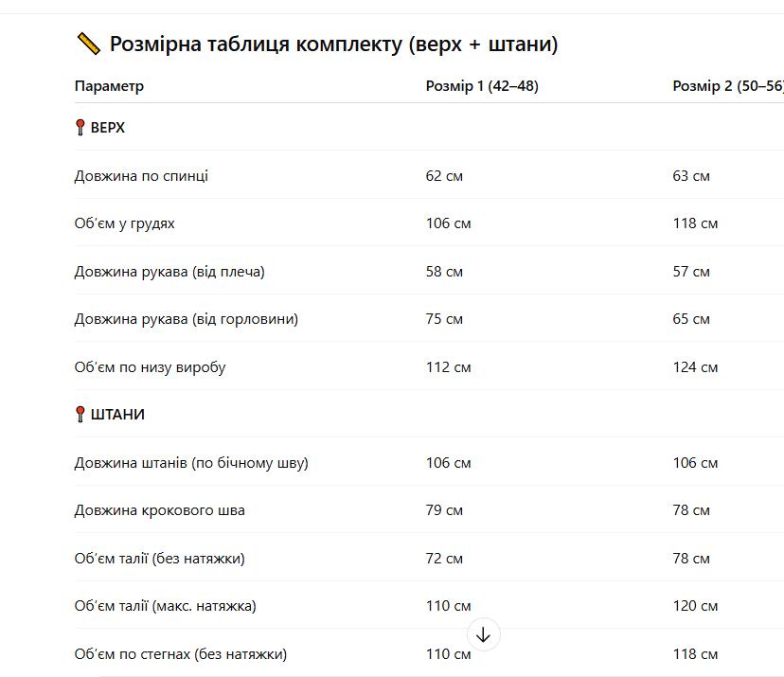Click Довжина штанів (по бічному шву) label
This screenshot has width=784, height=677.
tap(191, 462)
